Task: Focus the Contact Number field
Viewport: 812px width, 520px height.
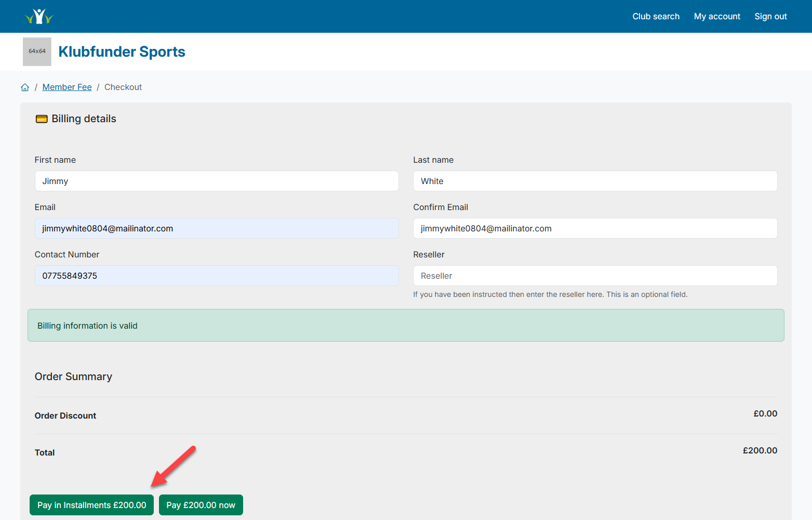Action: point(217,276)
